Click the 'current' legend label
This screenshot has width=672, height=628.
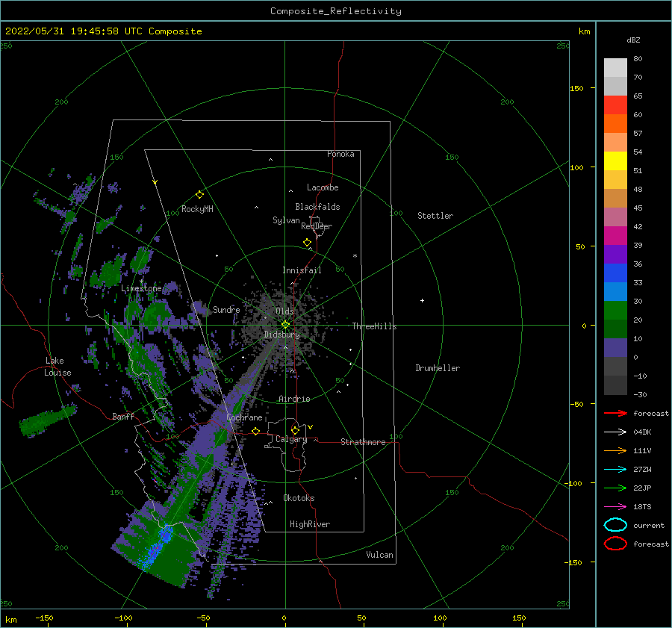pyautogui.click(x=649, y=525)
